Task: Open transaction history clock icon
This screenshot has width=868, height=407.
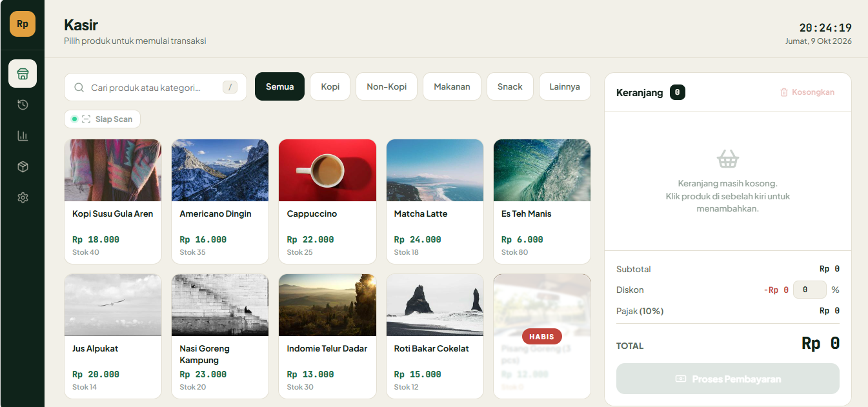Action: tap(23, 104)
